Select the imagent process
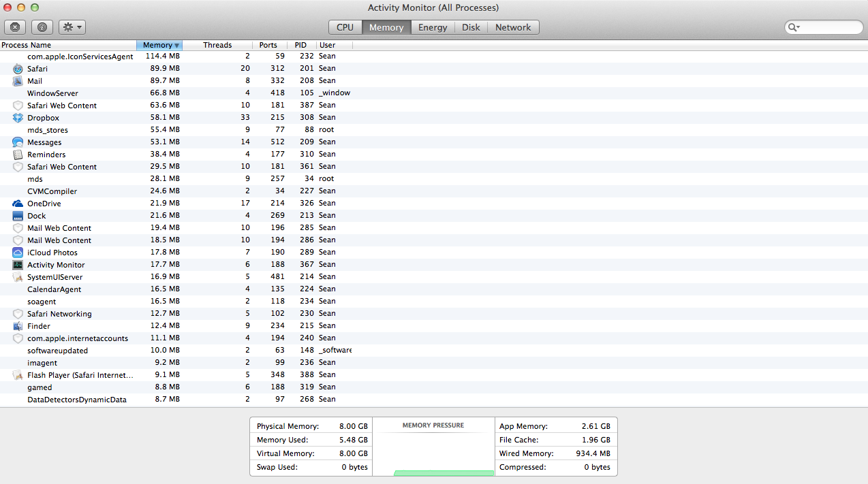This screenshot has height=484, width=868. (x=42, y=363)
